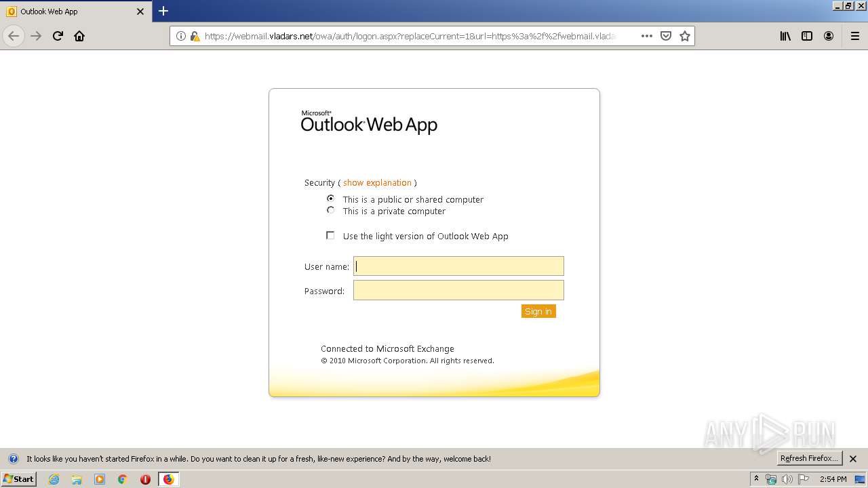Viewport: 868px width, 488px height.
Task: Focus the User name field
Action: coord(458,266)
